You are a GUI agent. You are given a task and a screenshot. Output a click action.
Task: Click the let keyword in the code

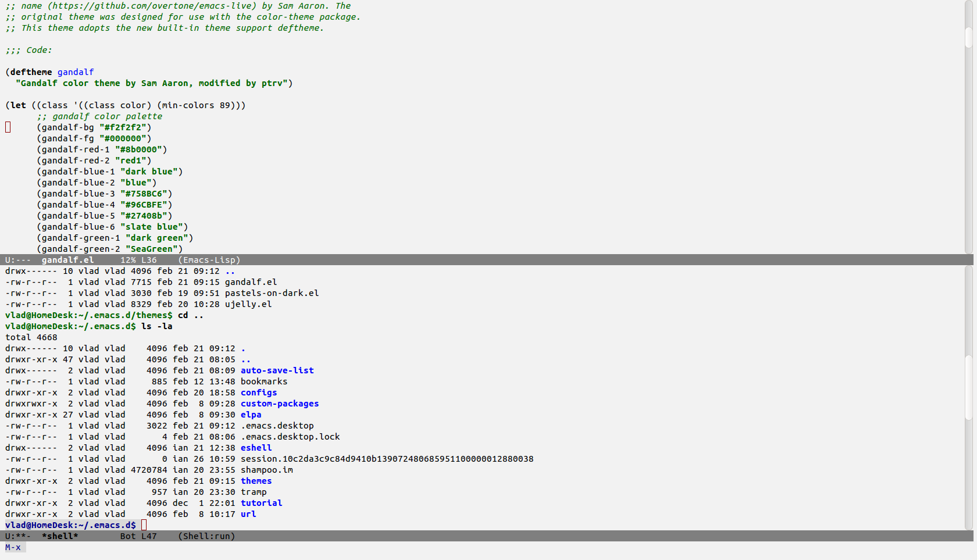click(18, 105)
